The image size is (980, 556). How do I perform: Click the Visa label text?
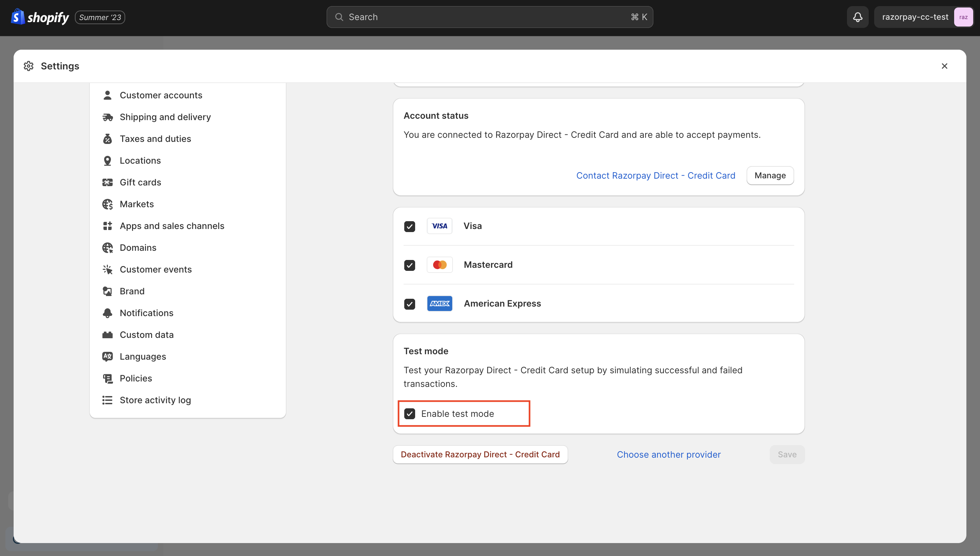472,226
